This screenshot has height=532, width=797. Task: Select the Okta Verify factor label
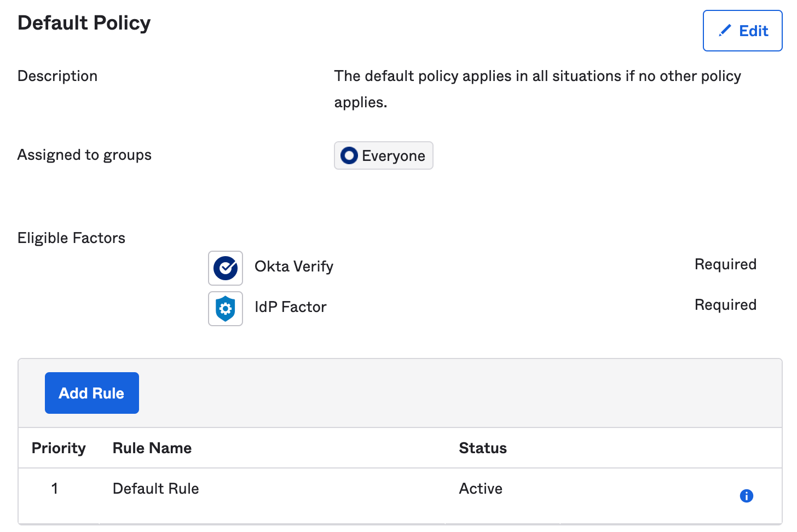[x=294, y=267]
